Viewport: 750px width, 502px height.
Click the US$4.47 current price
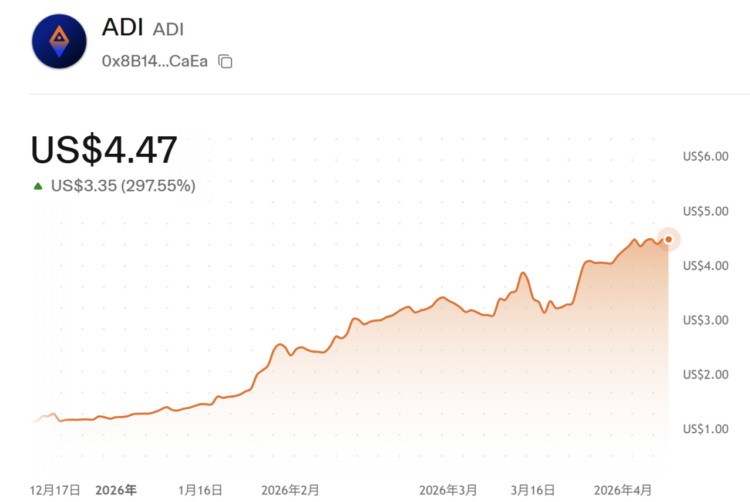(x=104, y=149)
